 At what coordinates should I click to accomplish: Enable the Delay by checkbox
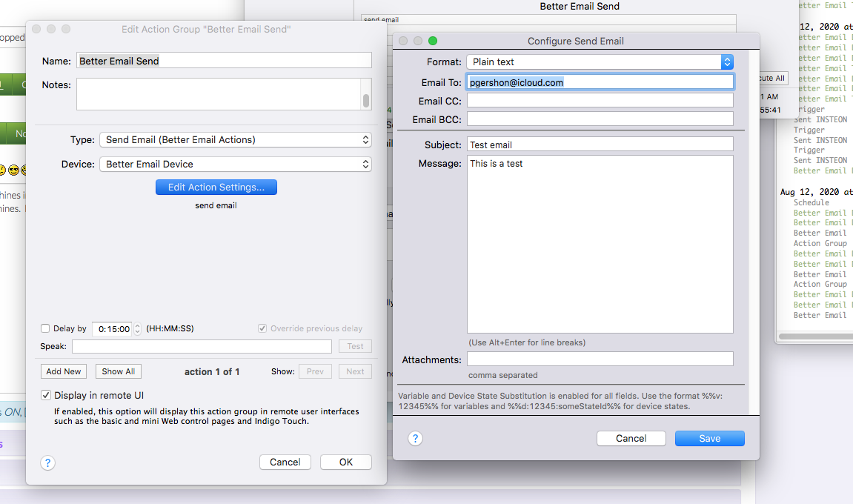coord(45,328)
